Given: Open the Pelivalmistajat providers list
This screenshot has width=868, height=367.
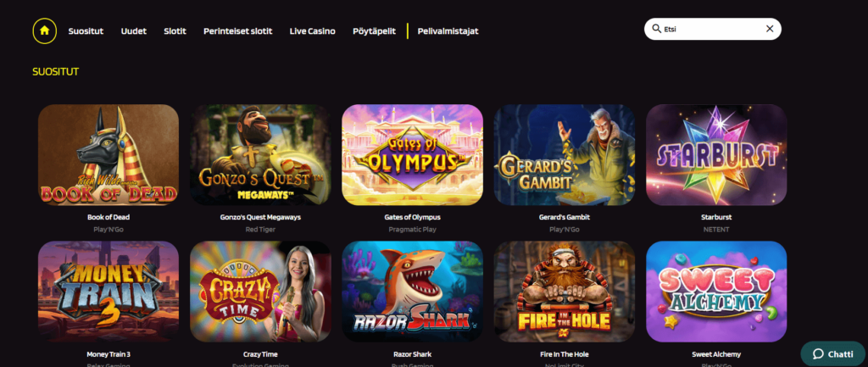Looking at the screenshot, I should (448, 31).
